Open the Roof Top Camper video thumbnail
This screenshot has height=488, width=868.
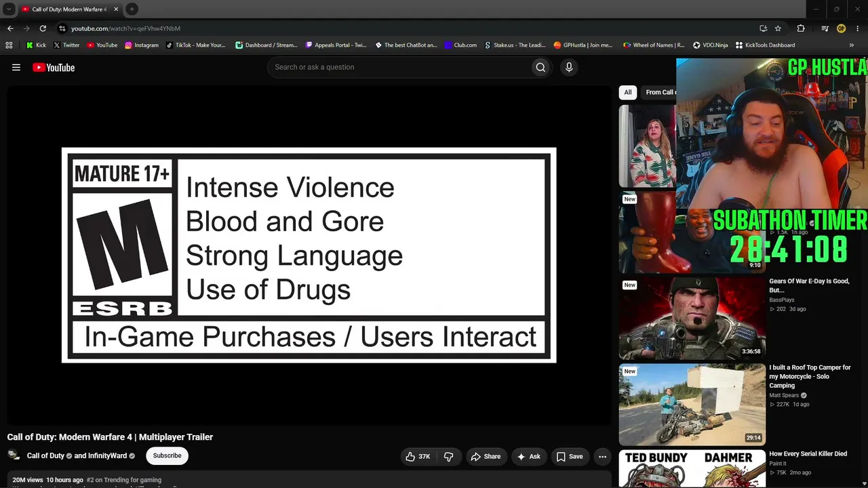(692, 405)
